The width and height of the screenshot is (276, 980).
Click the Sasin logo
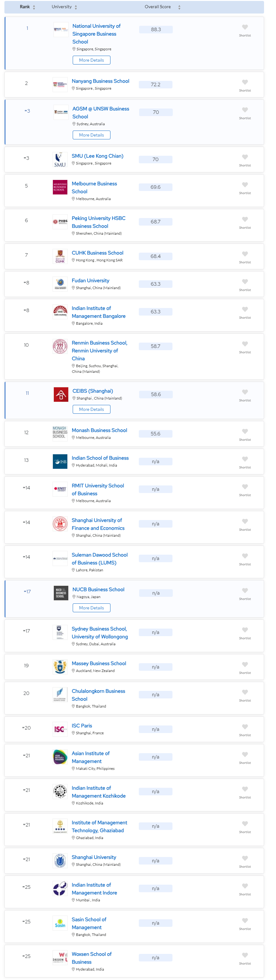tap(60, 923)
